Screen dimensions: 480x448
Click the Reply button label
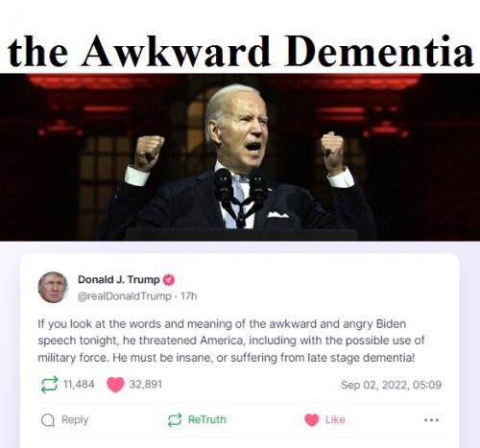click(x=75, y=419)
